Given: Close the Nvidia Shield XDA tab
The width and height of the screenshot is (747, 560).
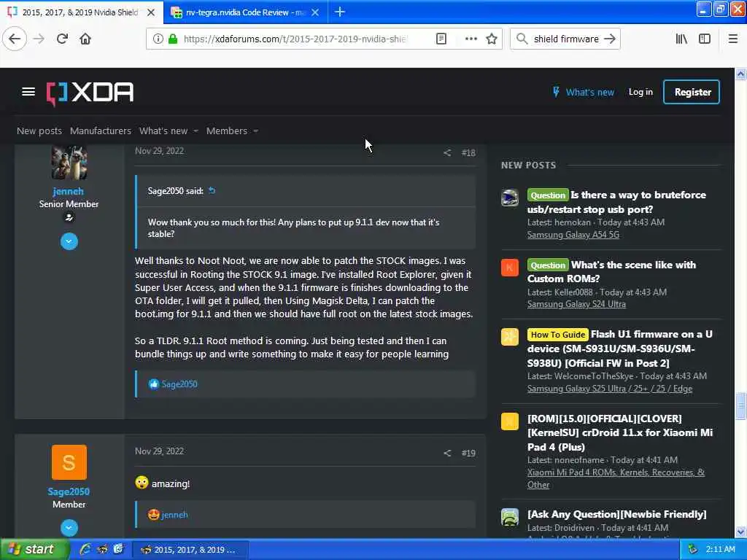Looking at the screenshot, I should (x=150, y=12).
